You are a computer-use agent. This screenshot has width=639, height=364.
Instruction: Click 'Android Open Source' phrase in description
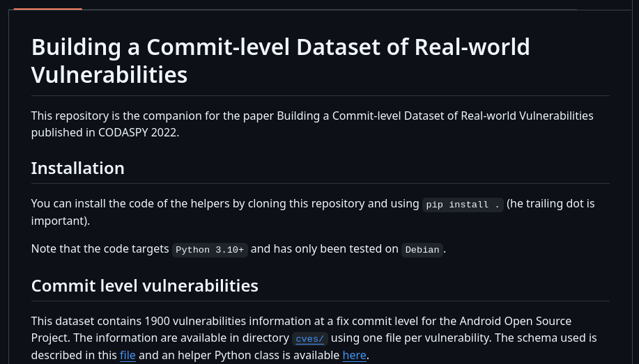[x=516, y=321]
